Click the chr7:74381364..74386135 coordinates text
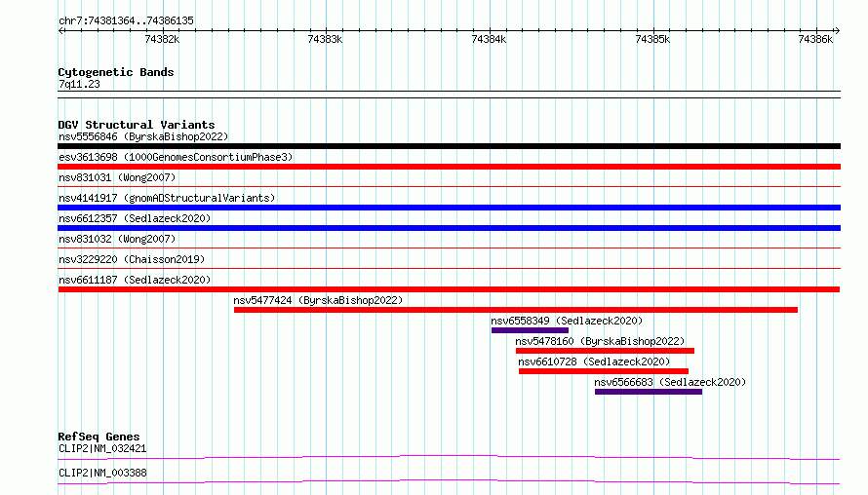This screenshot has width=868, height=495. point(126,21)
